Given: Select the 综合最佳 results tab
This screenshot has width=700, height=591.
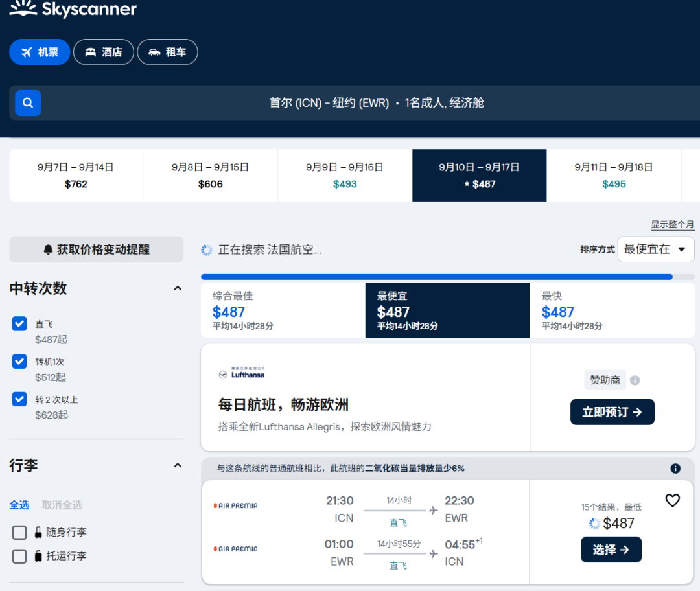Looking at the screenshot, I should coord(283,310).
